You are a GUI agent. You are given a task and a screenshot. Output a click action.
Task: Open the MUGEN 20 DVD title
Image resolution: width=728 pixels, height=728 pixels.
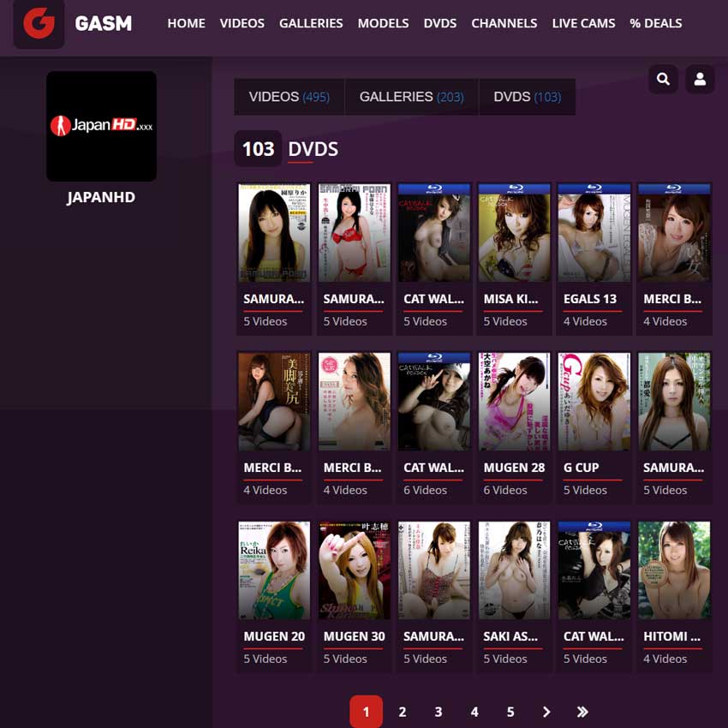tap(274, 636)
